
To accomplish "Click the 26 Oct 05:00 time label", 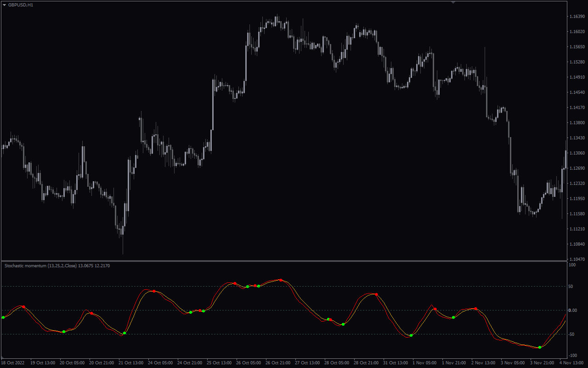I will [249, 363].
